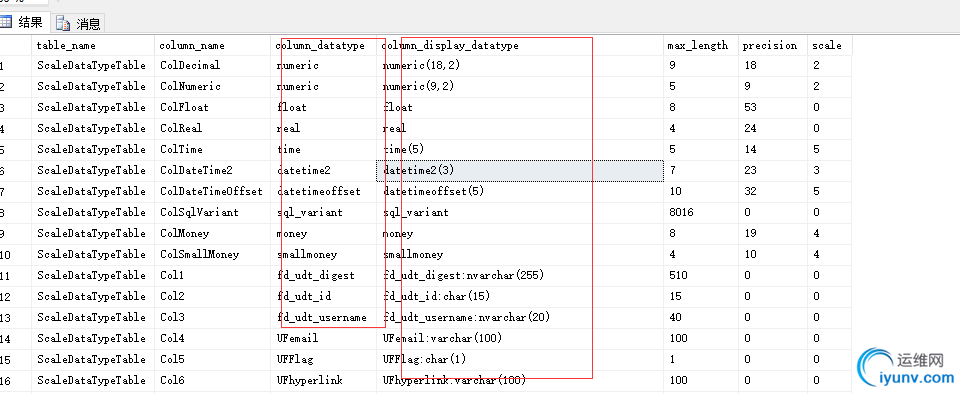The height and width of the screenshot is (394, 960).
Task: Click the message icon on 消息 tab
Action: coord(63,23)
